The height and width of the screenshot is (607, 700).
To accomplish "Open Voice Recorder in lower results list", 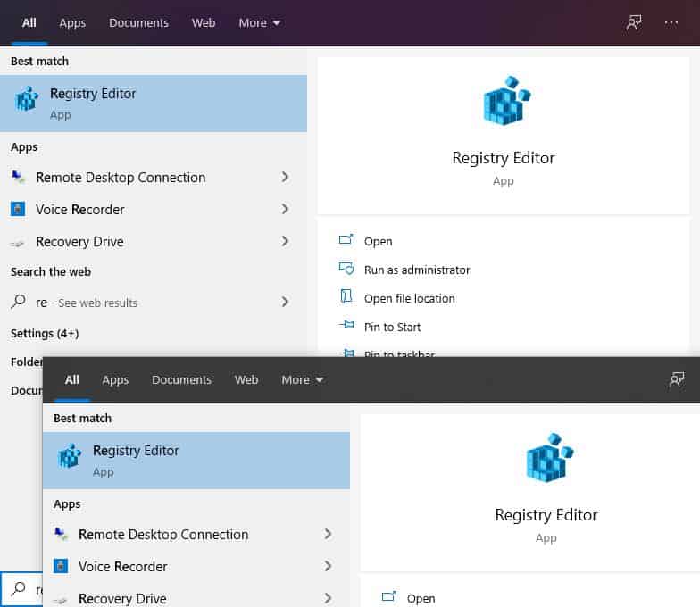I will tap(196, 566).
